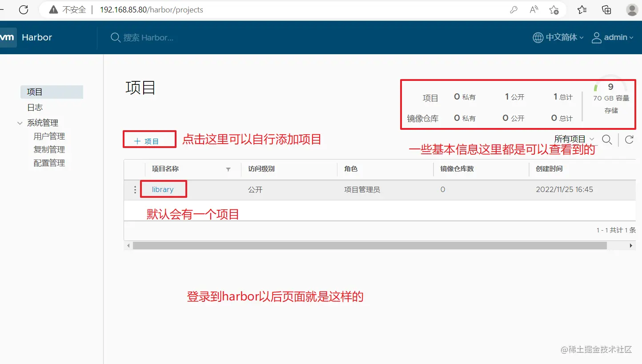Open the library row action menu dots

tap(135, 190)
